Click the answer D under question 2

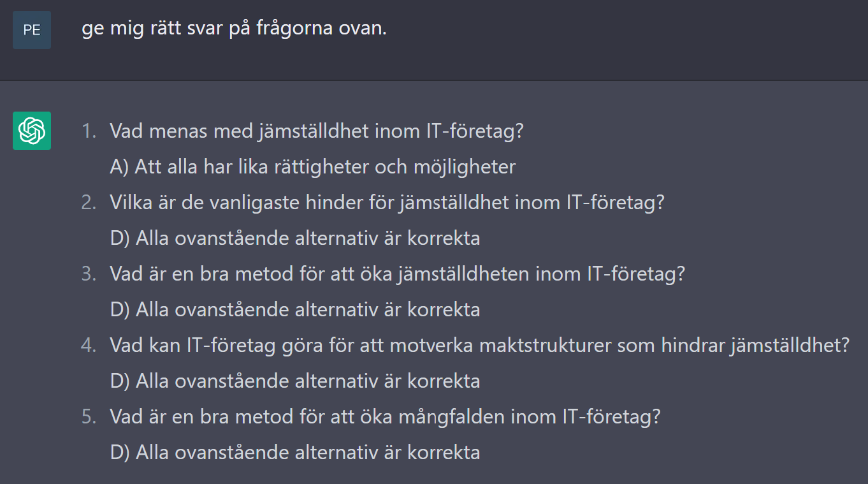tap(295, 238)
